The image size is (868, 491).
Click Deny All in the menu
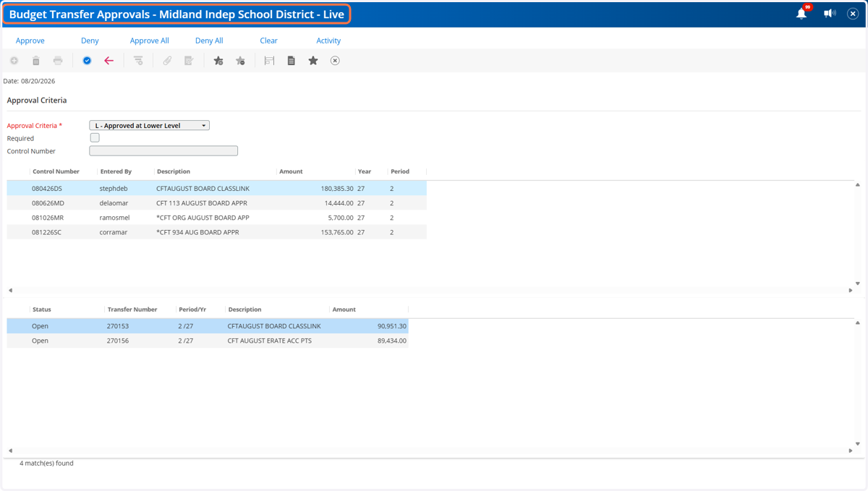coord(209,40)
